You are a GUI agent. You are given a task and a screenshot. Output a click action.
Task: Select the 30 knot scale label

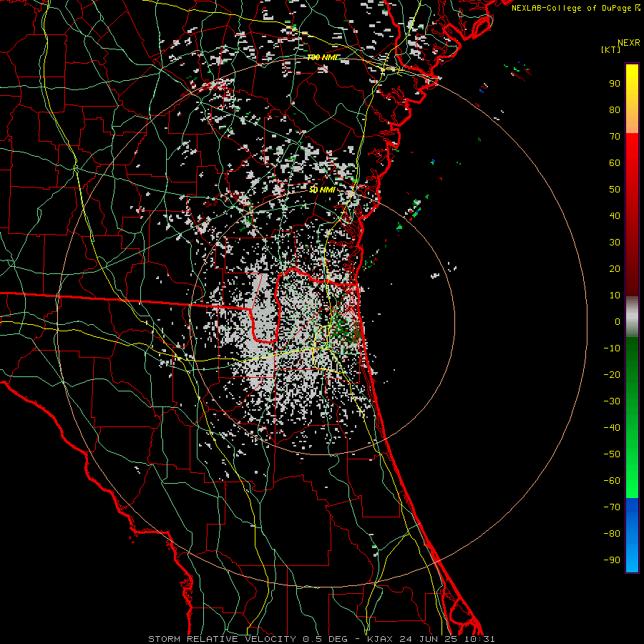coord(615,243)
